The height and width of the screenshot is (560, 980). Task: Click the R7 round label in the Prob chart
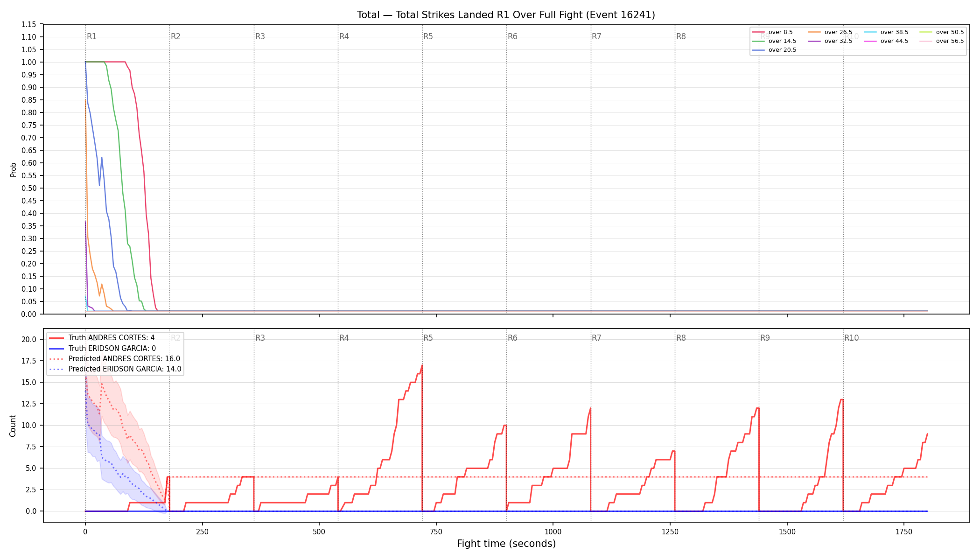click(x=596, y=36)
